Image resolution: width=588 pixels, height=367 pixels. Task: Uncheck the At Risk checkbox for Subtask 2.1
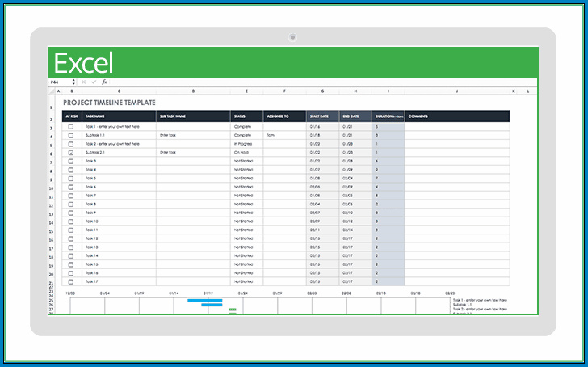[x=71, y=153]
